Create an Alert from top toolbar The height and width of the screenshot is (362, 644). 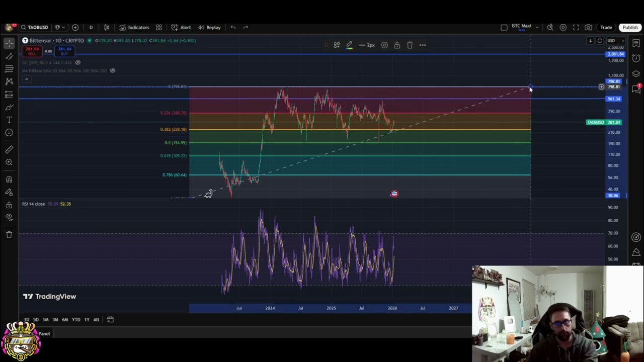tap(181, 27)
